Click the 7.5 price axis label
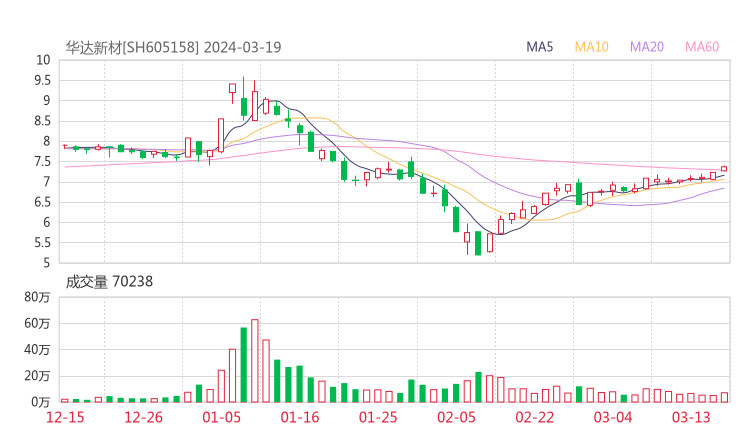The width and height of the screenshot is (740, 440). click(x=42, y=161)
